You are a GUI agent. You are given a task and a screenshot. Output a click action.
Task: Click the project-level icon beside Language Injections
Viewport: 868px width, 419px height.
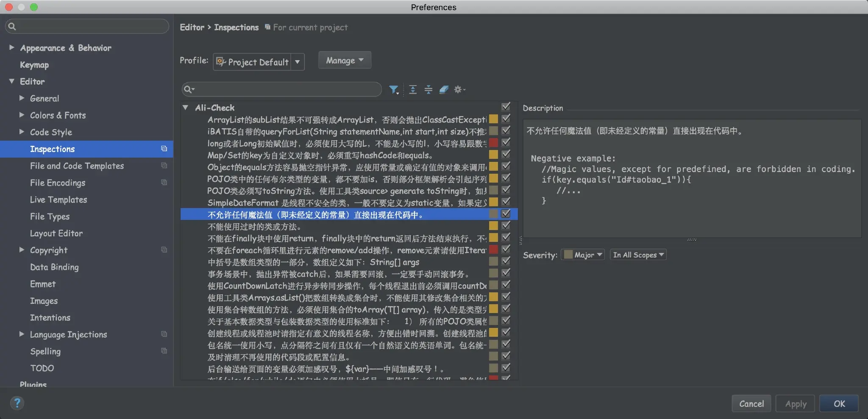pos(164,334)
